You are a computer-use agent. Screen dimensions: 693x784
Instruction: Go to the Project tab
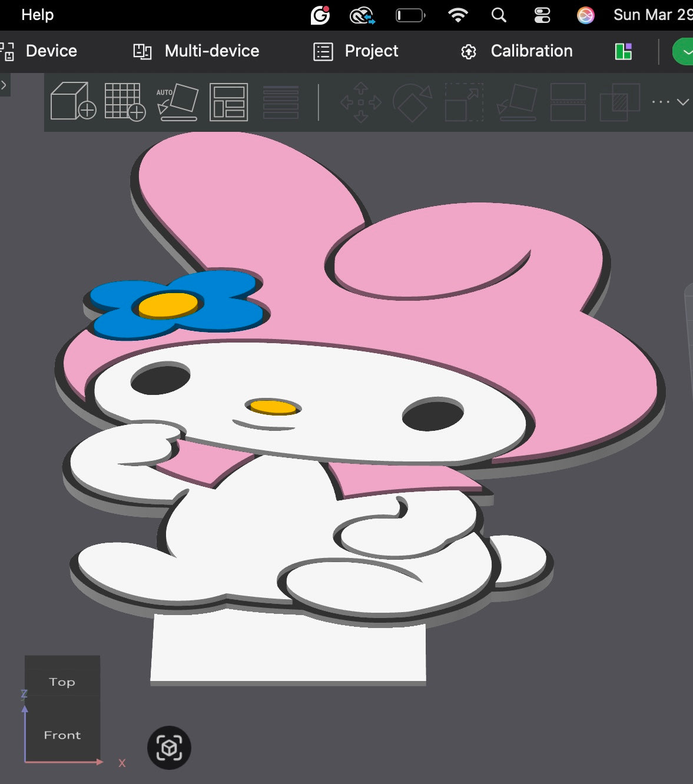(x=356, y=51)
